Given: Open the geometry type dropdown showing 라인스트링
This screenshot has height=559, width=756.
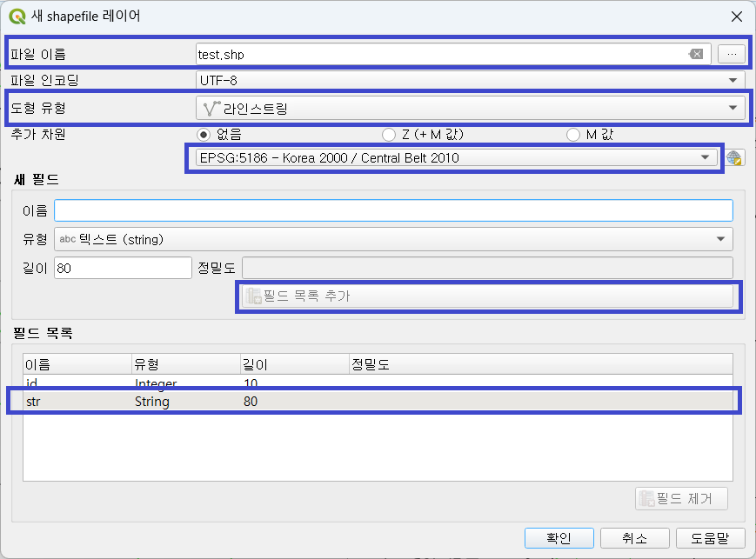Looking at the screenshot, I should click(x=470, y=108).
